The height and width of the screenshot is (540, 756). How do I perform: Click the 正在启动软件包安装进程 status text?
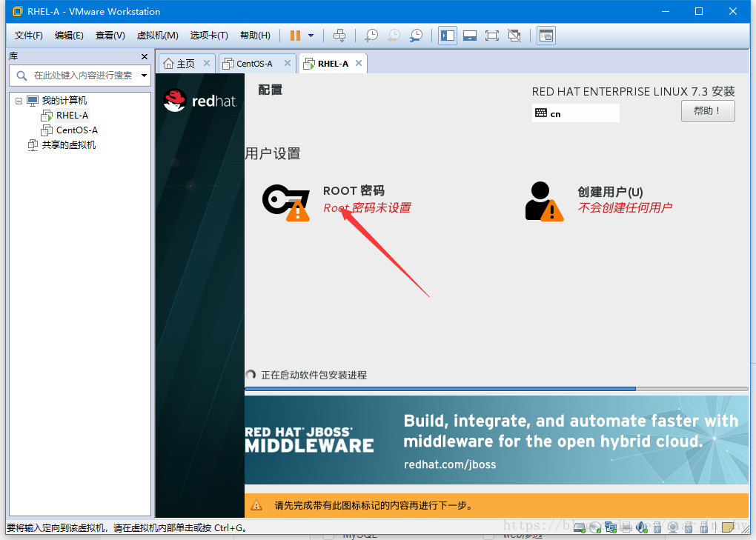(314, 376)
